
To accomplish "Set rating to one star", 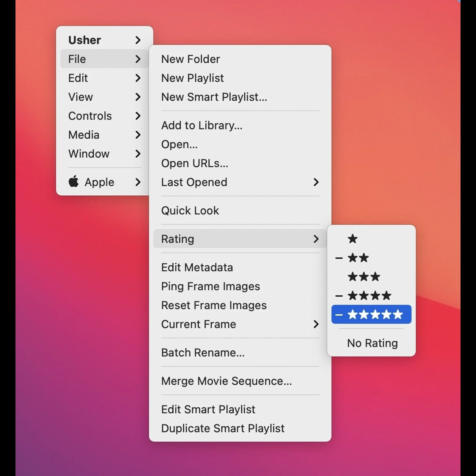I will pos(371,239).
